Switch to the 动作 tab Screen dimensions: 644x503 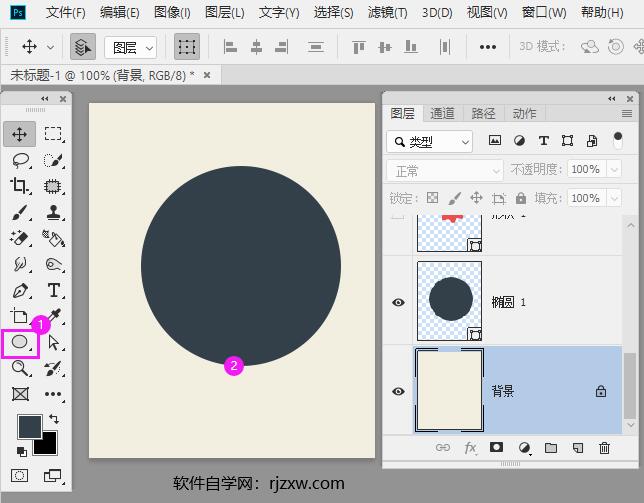pos(524,113)
